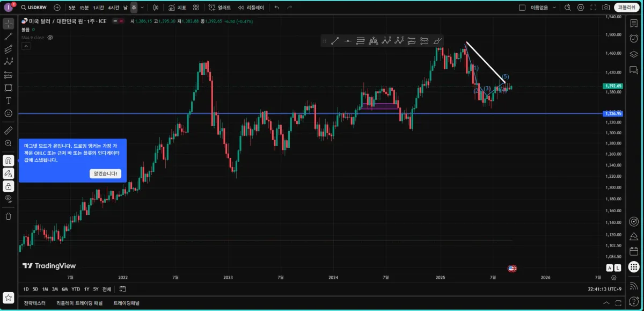Take a chart snapshot with camera icon
This screenshot has width=644, height=311.
(606, 8)
